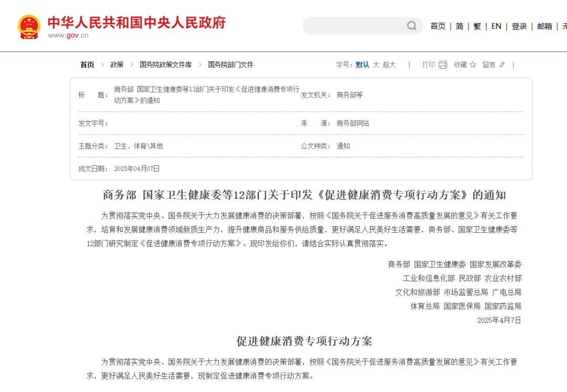Open the 邮箱 mailbox link
Image resolution: width=567 pixels, height=392 pixels.
pos(544,26)
